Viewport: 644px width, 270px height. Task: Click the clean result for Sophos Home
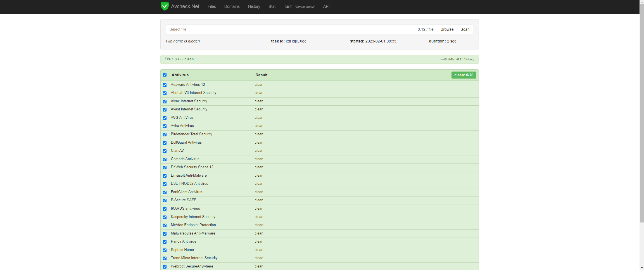[x=259, y=250]
